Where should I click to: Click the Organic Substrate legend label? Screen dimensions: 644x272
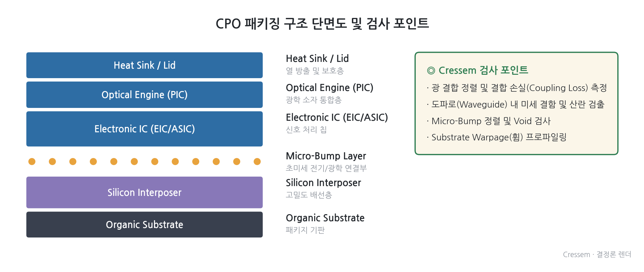tap(325, 218)
